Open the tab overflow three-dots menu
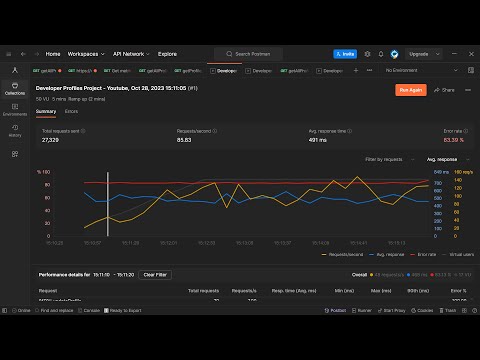Viewport: 480px width, 360px height. (369, 70)
